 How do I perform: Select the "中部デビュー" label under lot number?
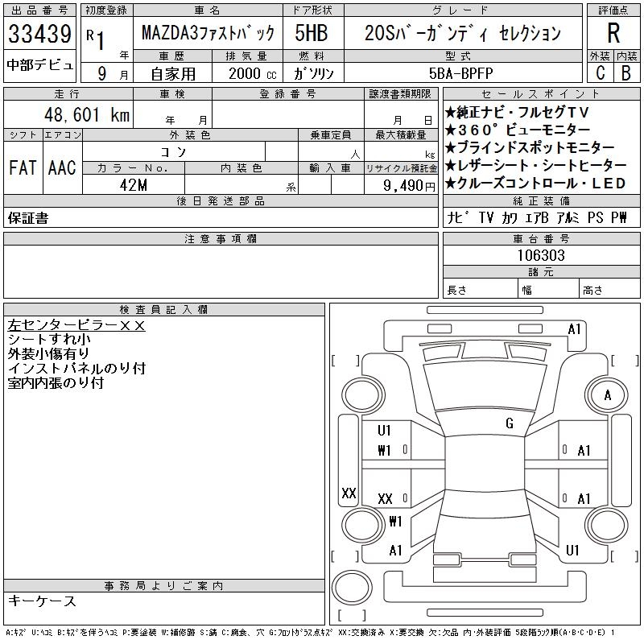click(39, 65)
